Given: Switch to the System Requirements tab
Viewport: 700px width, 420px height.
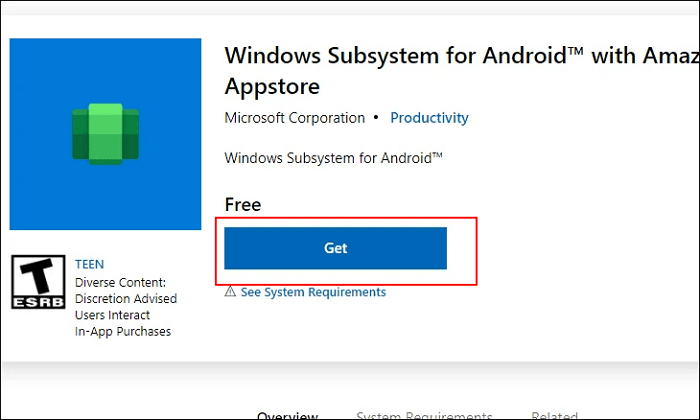Looking at the screenshot, I should [x=424, y=414].
